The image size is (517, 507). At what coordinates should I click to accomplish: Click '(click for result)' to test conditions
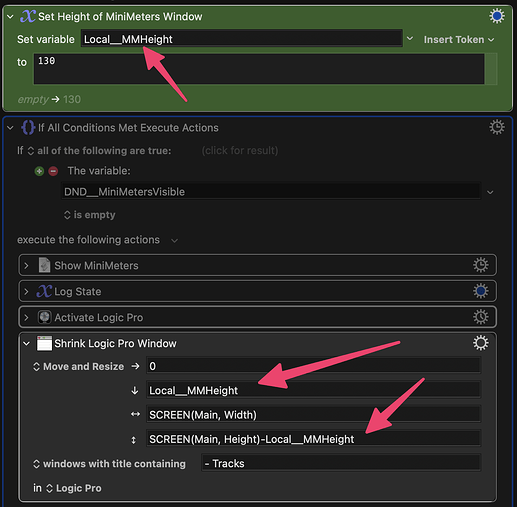(x=240, y=151)
